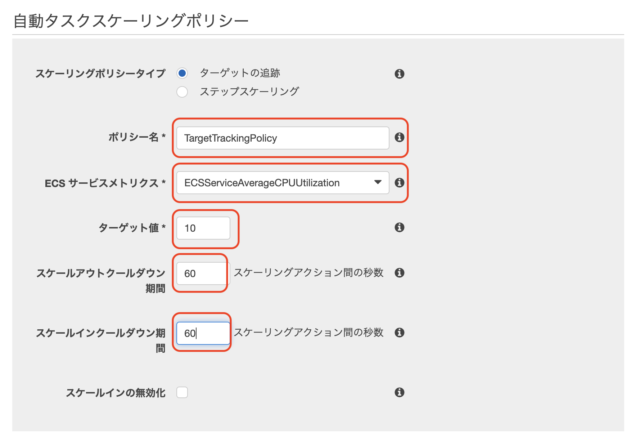Click info icon beside policy name field
The width and height of the screenshot is (640, 441).
click(x=399, y=138)
